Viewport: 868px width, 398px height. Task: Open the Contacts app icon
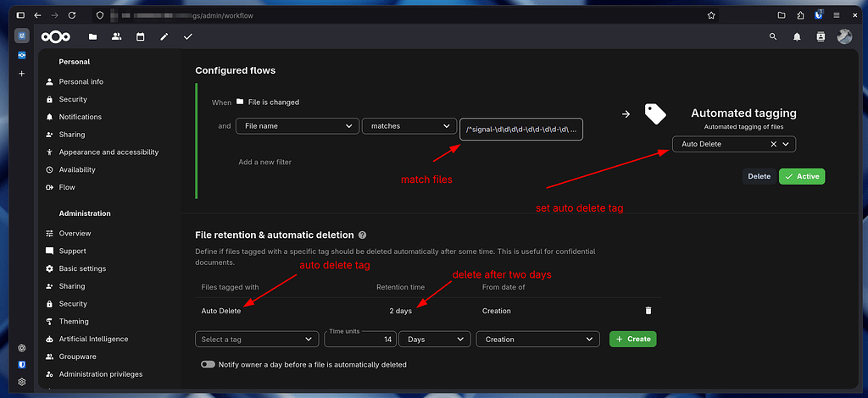click(116, 36)
